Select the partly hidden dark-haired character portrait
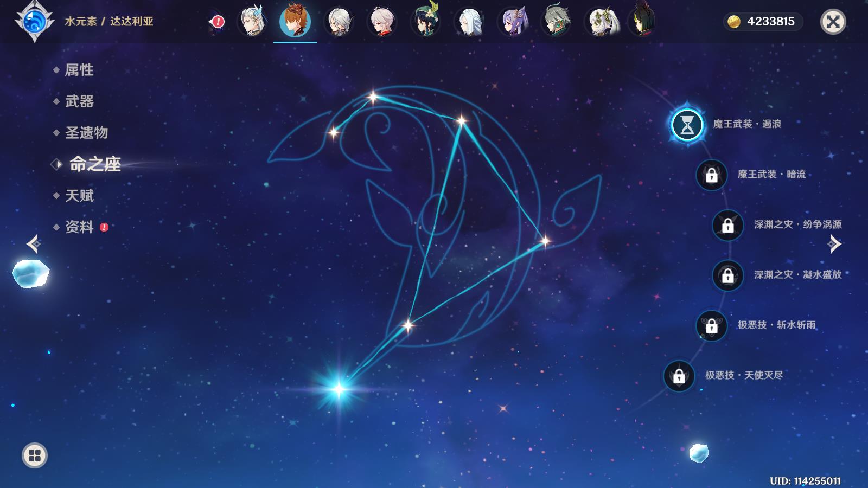Viewport: 868px width, 488px height. click(x=642, y=21)
